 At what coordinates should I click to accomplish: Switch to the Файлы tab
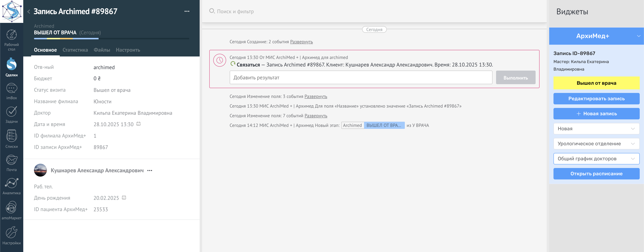[x=102, y=50]
